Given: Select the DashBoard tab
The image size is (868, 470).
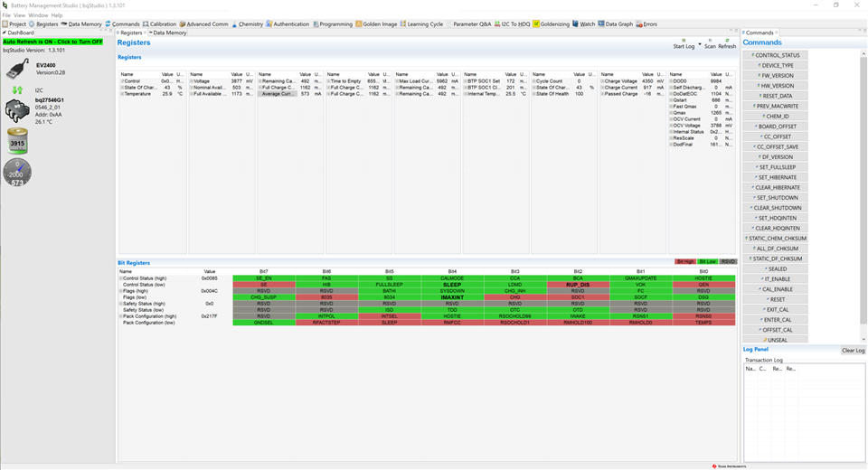Looking at the screenshot, I should pos(18,33).
